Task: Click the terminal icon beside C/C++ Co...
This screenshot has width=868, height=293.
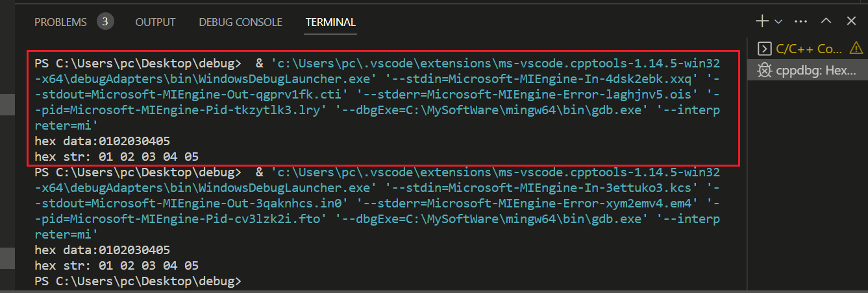Action: pyautogui.click(x=765, y=49)
